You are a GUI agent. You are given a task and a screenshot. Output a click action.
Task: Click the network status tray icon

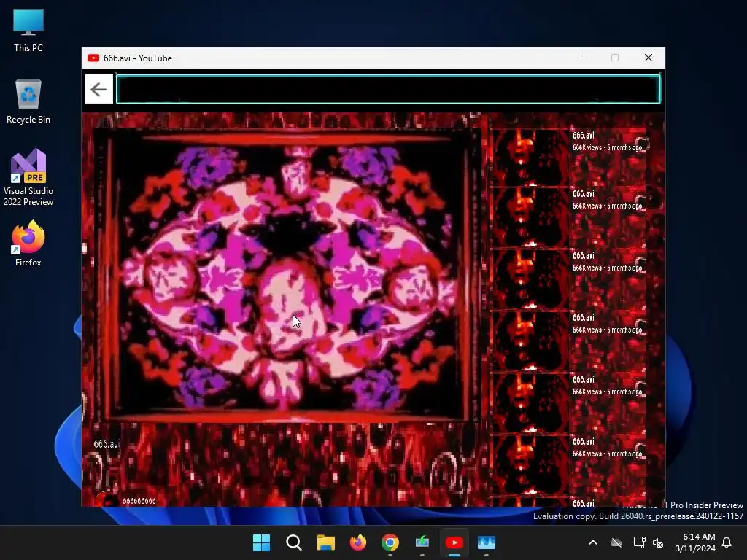pyautogui.click(x=639, y=542)
